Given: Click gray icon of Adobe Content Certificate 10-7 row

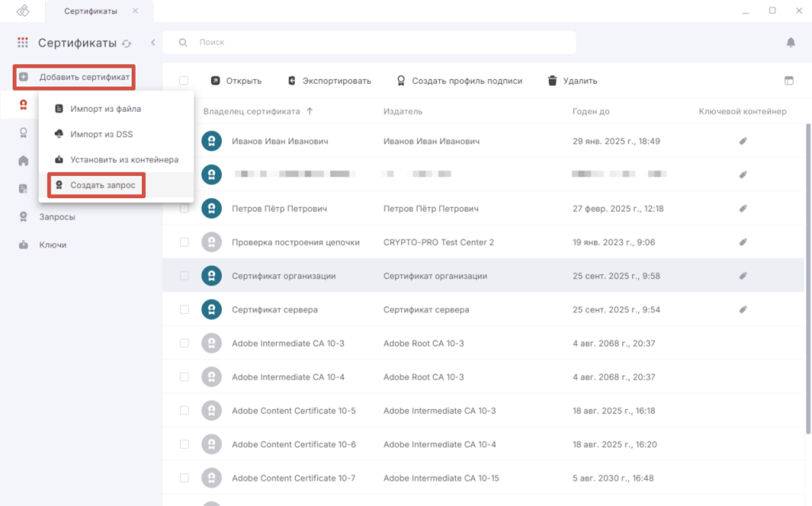Looking at the screenshot, I should pos(212,477).
